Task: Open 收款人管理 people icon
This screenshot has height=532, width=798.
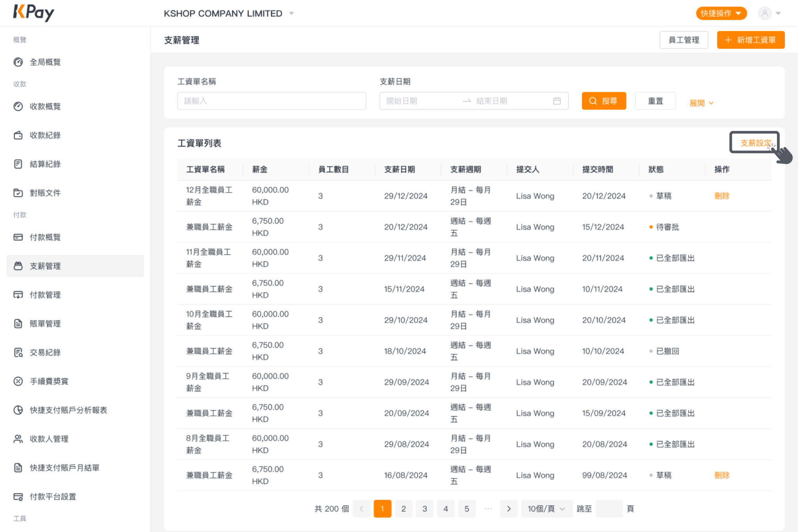Action: 18,439
